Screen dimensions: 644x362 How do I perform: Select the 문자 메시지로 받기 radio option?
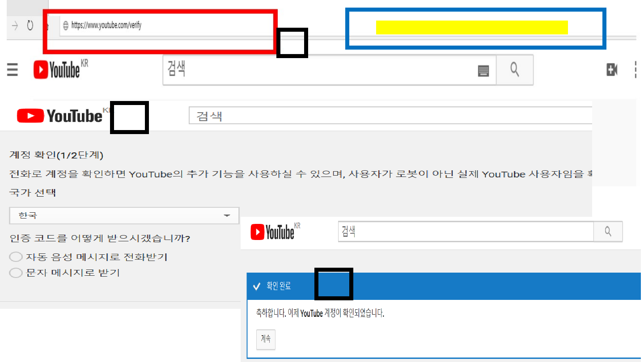click(16, 273)
